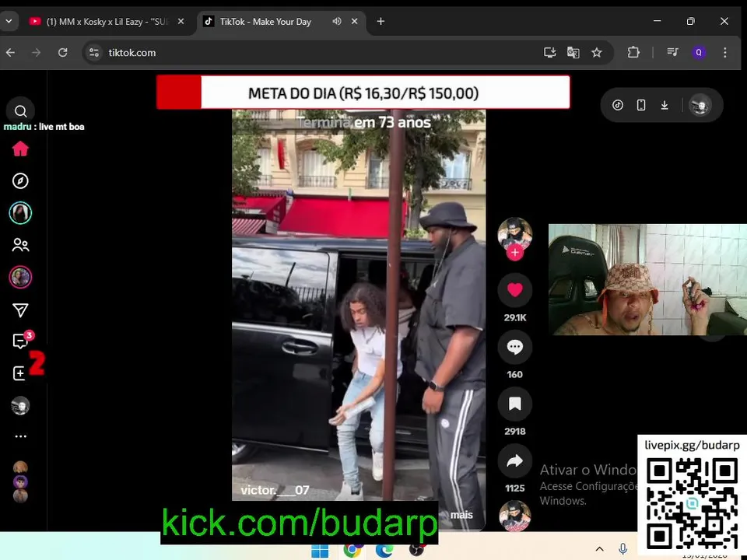The image size is (747, 560).
Task: Open TikTok search icon in sidebar
Action: [x=20, y=111]
